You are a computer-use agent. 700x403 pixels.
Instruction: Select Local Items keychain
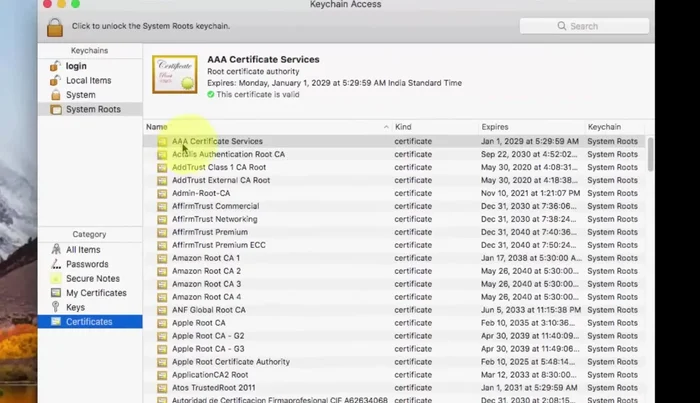tap(88, 80)
